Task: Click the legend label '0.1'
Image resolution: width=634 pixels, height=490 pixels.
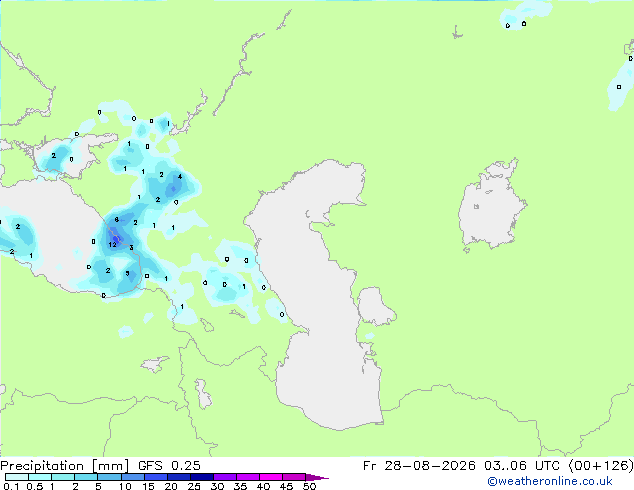Action: click(x=11, y=486)
